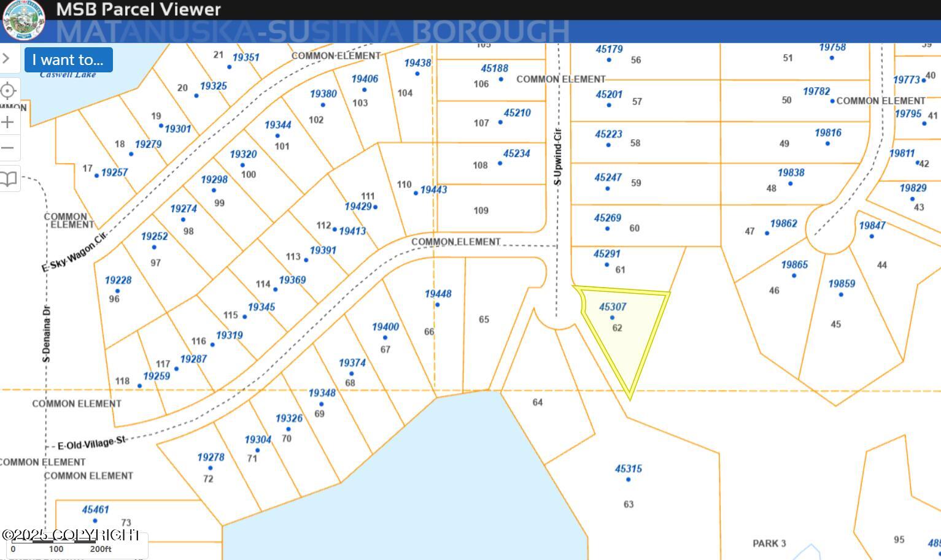Click address label 19319 on lot 116
Screen dimensions: 941x560
[229, 335]
